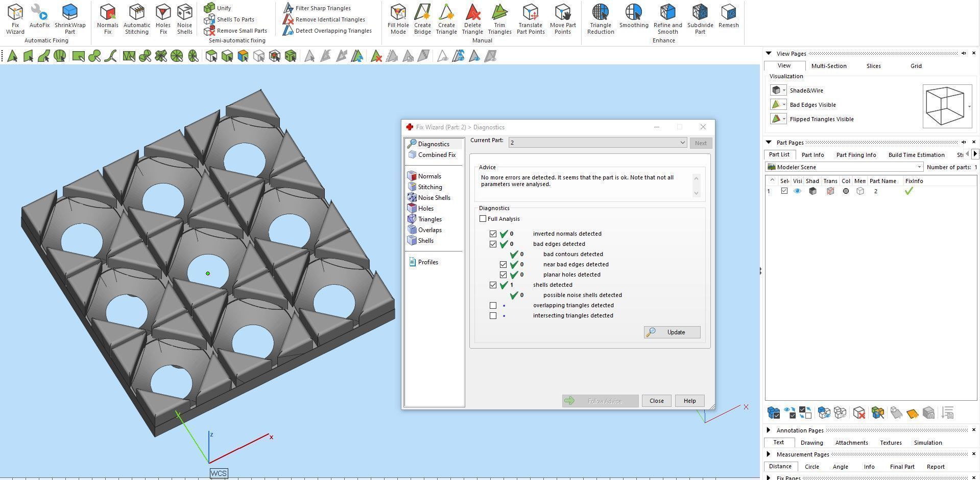Screen dimensions: 980x480
Task: Toggle visibility eye of part 2
Action: 797,191
